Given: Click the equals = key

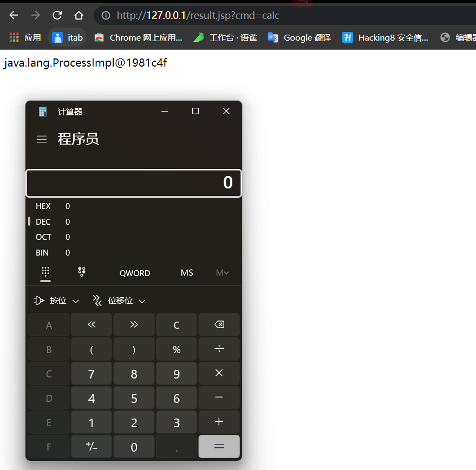Looking at the screenshot, I should pos(219,446).
